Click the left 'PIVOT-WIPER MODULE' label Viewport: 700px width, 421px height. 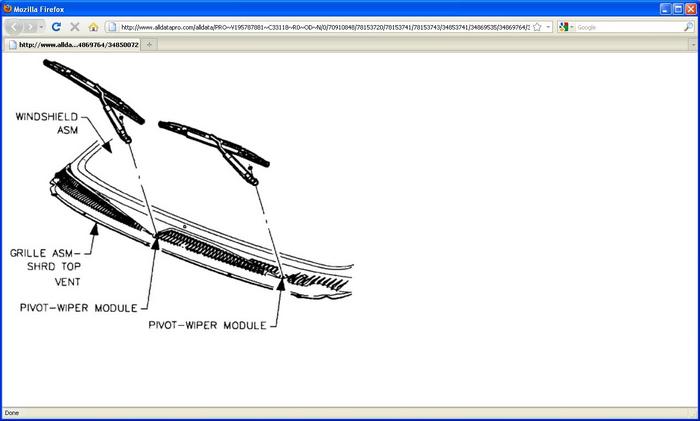pyautogui.click(x=79, y=308)
